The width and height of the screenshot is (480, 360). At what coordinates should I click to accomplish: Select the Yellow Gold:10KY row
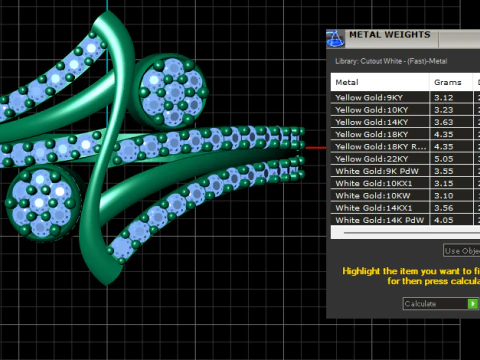[405, 110]
